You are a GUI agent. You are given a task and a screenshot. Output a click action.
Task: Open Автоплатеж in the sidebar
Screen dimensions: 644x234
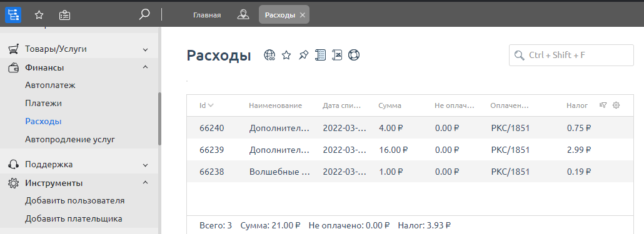(x=50, y=85)
